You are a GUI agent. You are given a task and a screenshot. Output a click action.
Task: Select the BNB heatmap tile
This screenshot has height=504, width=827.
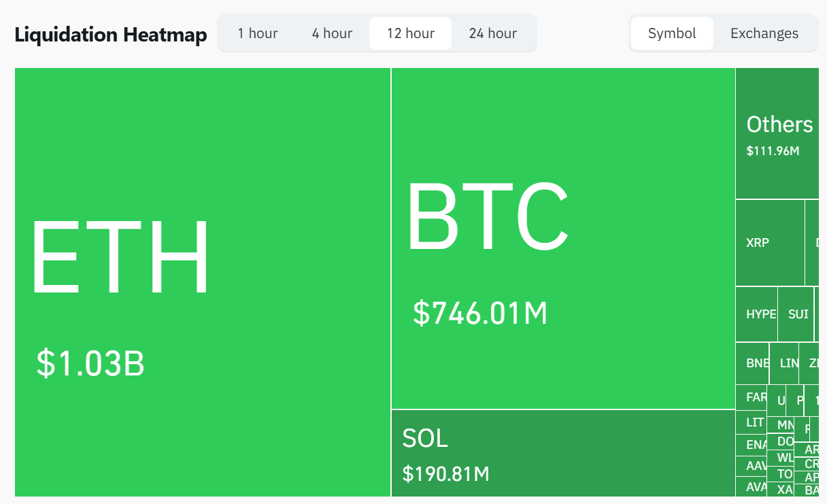pyautogui.click(x=752, y=363)
